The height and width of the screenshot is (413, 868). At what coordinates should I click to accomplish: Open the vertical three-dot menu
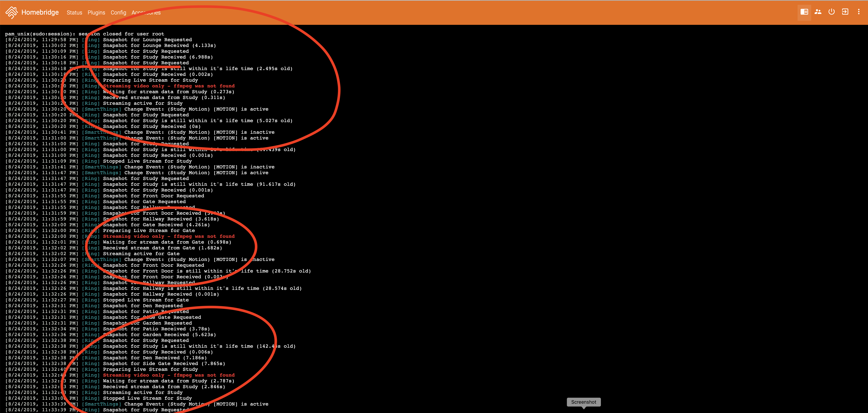(859, 12)
